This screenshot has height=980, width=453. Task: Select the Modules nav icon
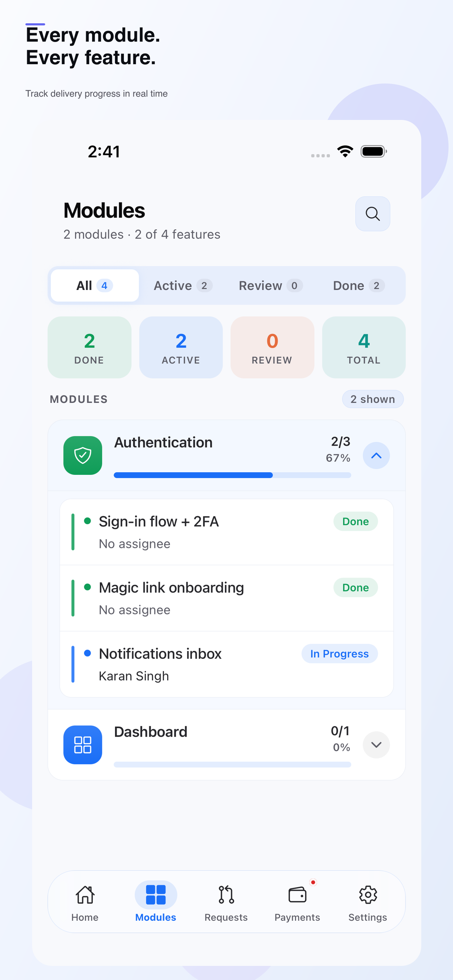coord(156,894)
